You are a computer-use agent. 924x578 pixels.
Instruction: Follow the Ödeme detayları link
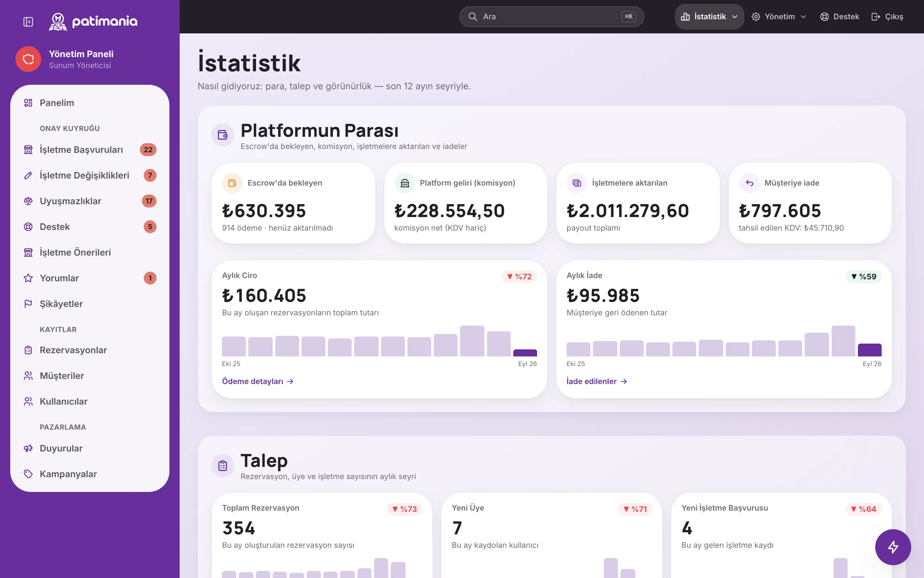click(258, 381)
